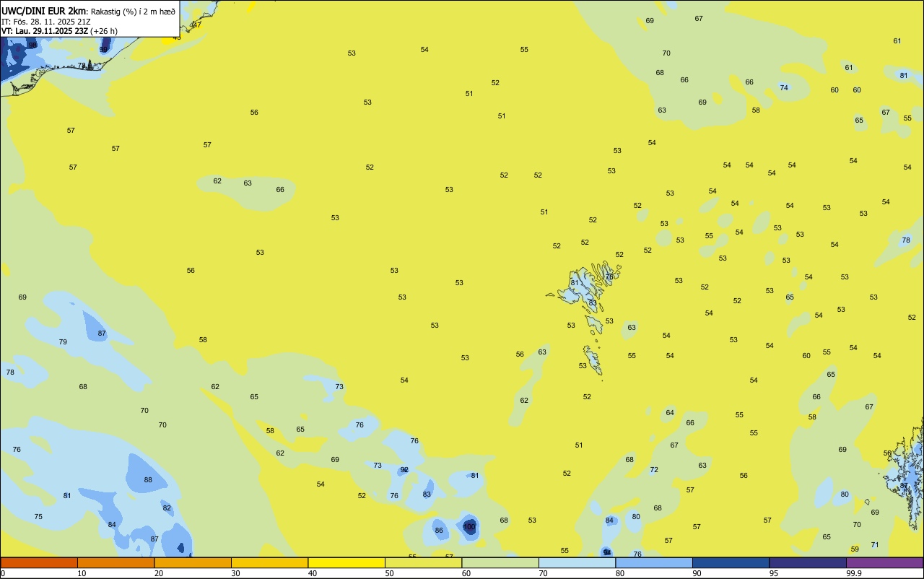The height and width of the screenshot is (579, 924).
Task: Click the '88' humidity value
Action: coord(148,480)
